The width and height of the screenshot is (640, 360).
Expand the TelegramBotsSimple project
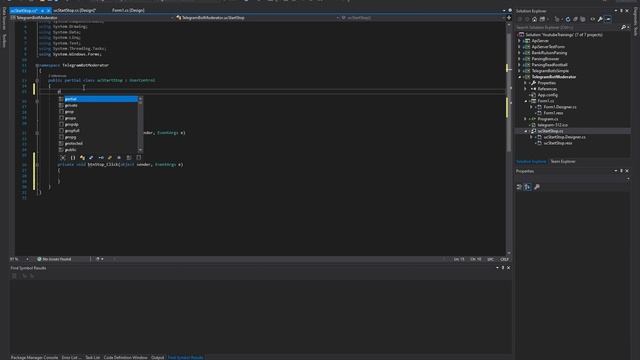(520, 71)
